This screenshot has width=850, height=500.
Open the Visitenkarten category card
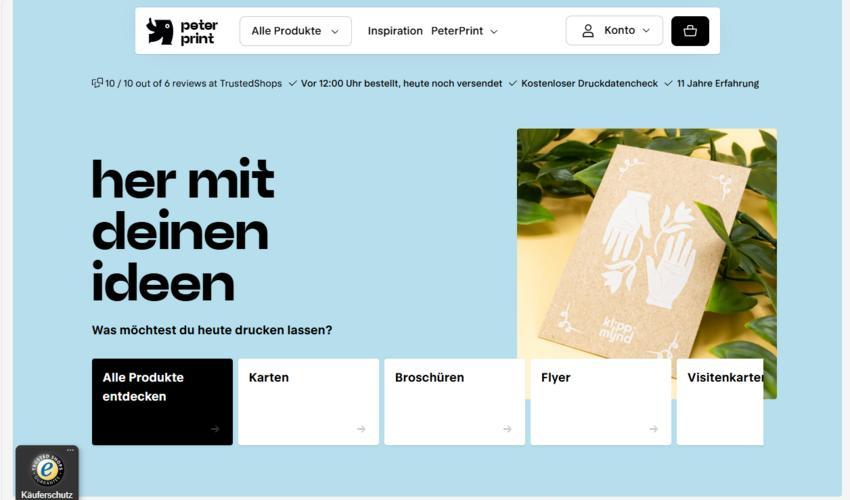click(x=720, y=402)
